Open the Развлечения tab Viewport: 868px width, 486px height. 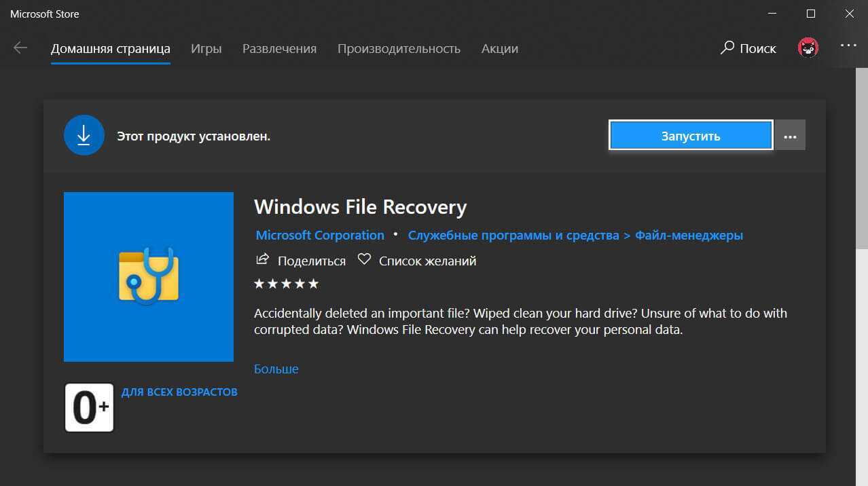coord(279,49)
